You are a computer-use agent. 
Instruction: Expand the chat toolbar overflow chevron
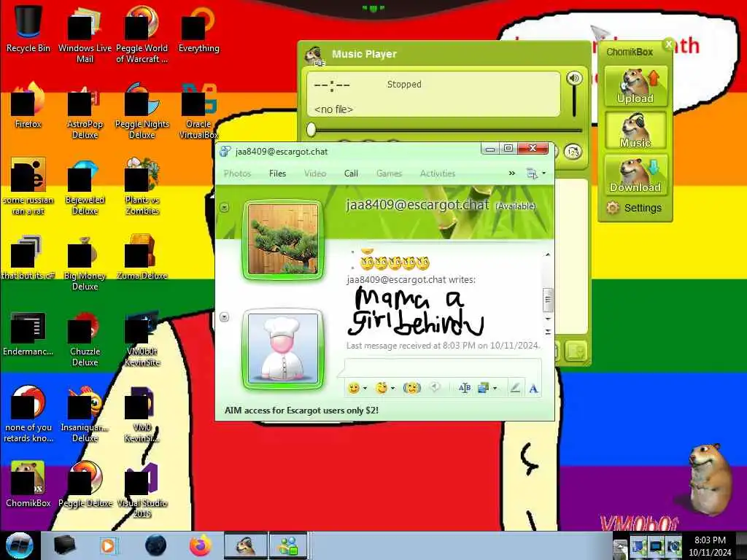[511, 174]
